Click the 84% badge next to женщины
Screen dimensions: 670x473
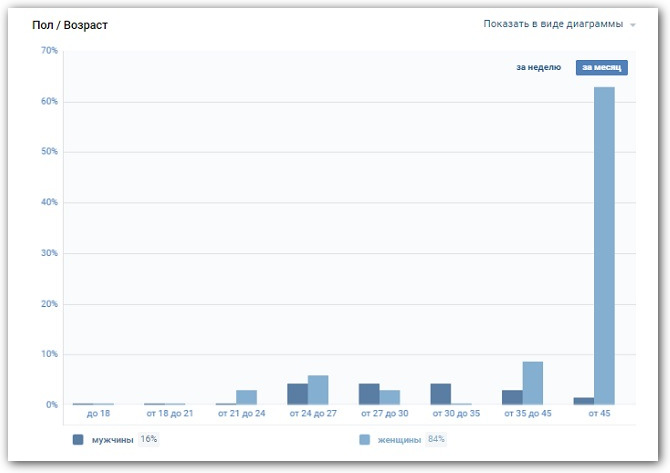436,439
